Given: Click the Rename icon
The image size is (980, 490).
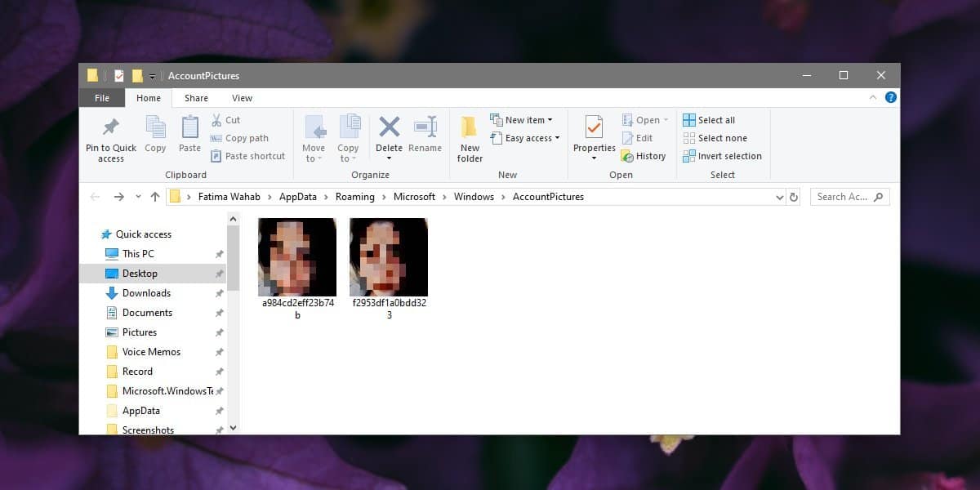Looking at the screenshot, I should coord(425,135).
